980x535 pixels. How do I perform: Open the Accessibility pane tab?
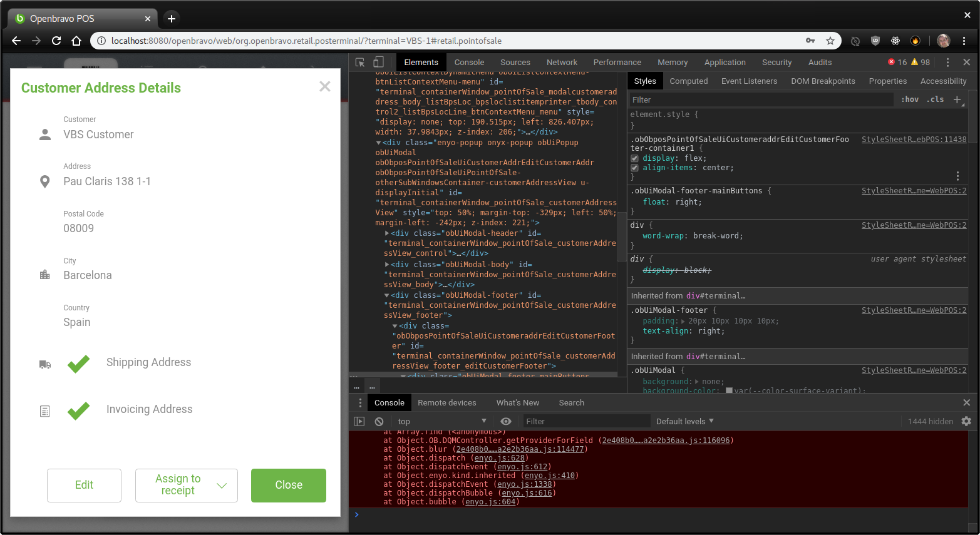[x=943, y=81]
